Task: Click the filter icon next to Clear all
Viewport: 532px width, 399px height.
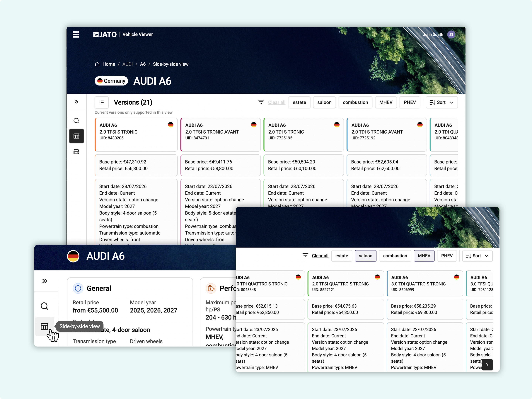Action: (x=261, y=102)
